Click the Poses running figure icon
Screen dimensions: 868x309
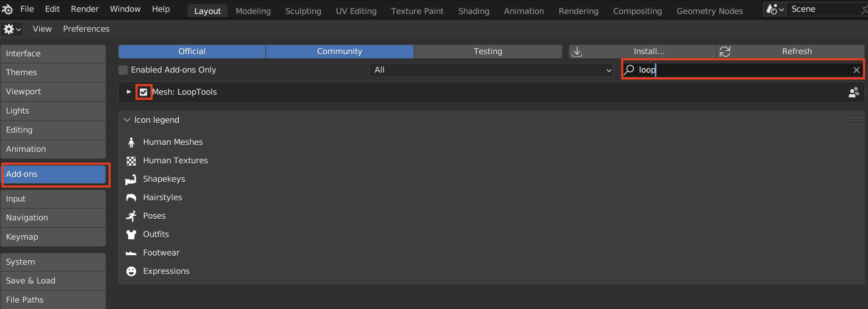click(131, 216)
